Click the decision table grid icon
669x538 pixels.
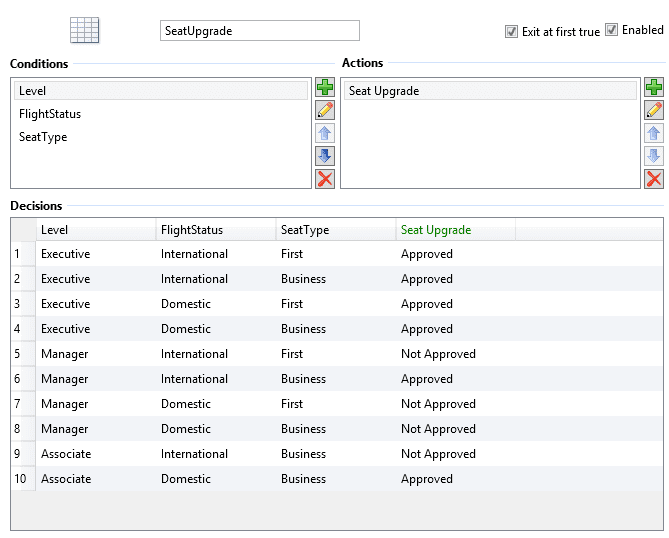pyautogui.click(x=84, y=30)
